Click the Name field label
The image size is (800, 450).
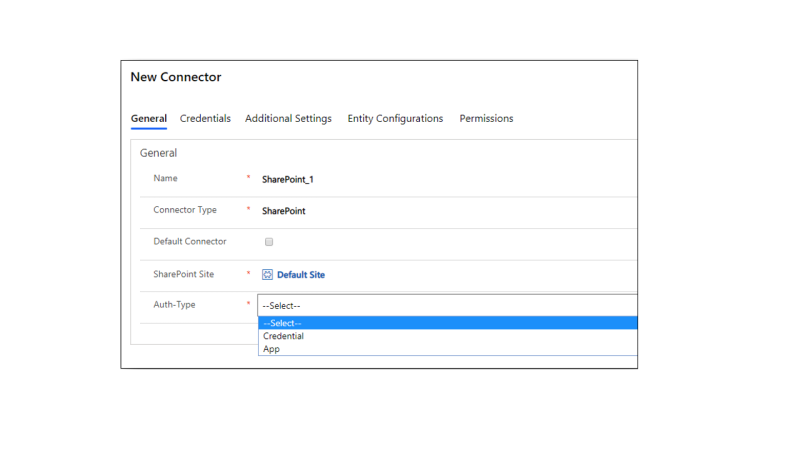[x=165, y=179]
